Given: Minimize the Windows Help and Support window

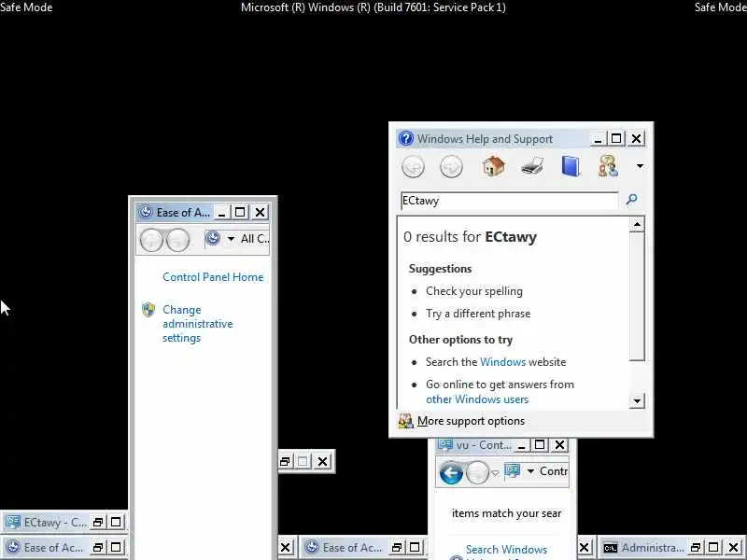Looking at the screenshot, I should 598,138.
